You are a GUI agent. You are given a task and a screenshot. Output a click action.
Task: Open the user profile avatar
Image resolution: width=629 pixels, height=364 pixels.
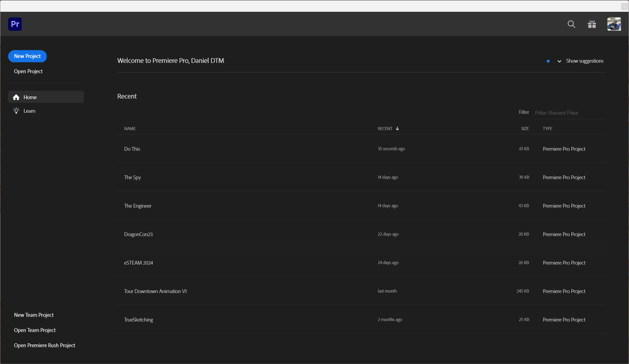click(x=614, y=24)
